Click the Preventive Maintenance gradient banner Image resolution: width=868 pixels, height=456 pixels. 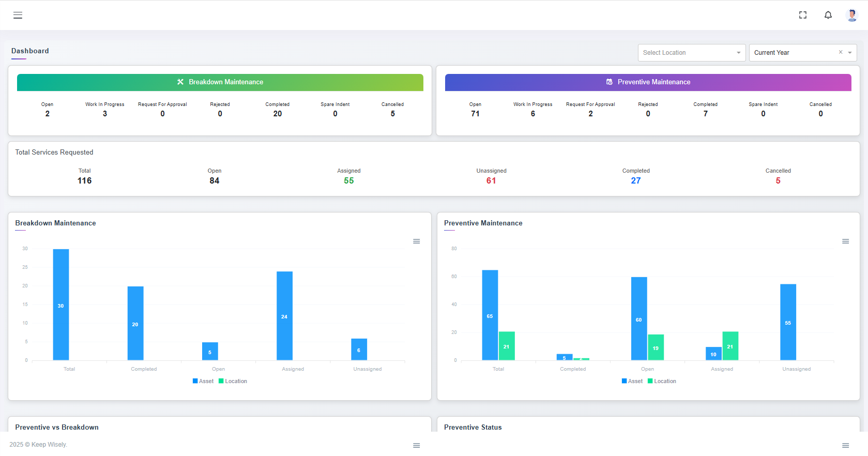[648, 82]
